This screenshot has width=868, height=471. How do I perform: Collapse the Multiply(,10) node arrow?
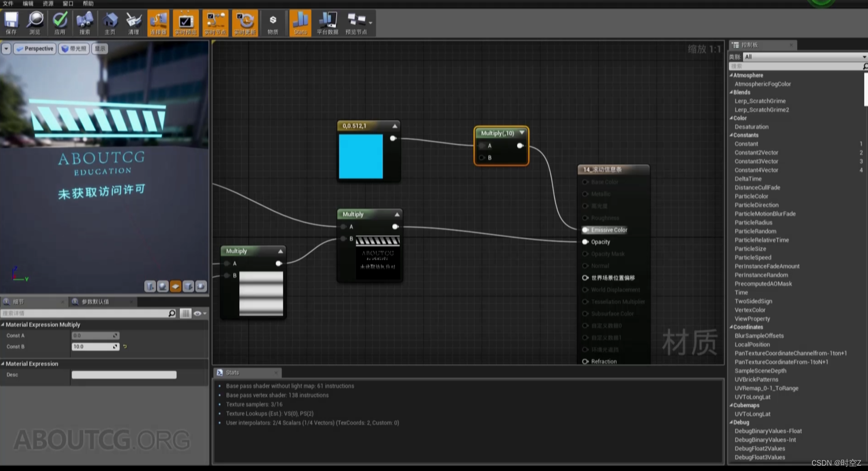pyautogui.click(x=522, y=133)
